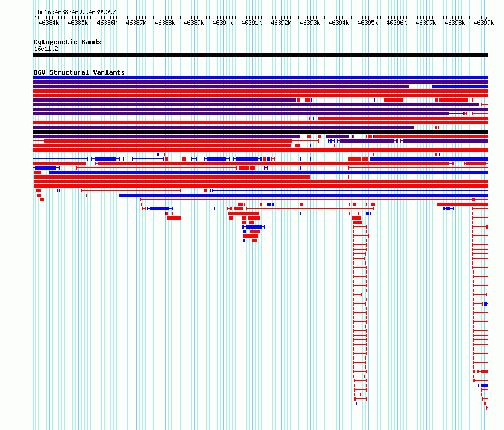Viewport: 504px width, 430px height.
Task: Click the 46385k scale label
Action: [x=78, y=23]
